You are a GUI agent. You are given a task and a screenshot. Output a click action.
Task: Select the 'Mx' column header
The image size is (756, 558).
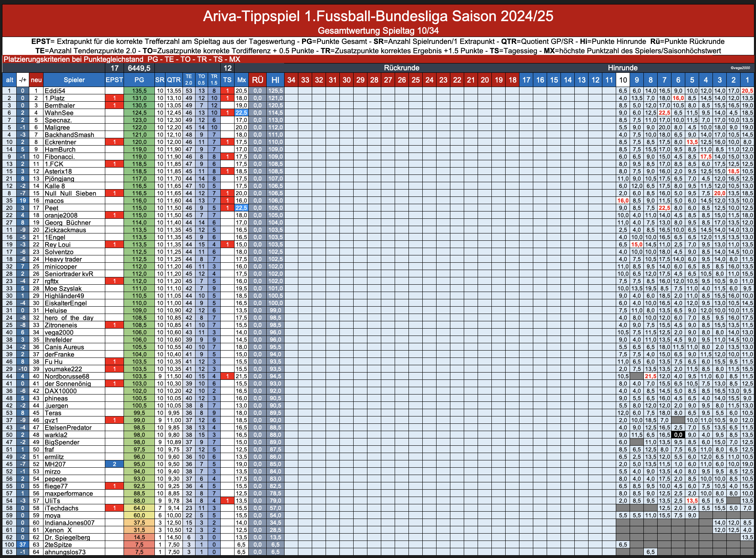click(241, 80)
